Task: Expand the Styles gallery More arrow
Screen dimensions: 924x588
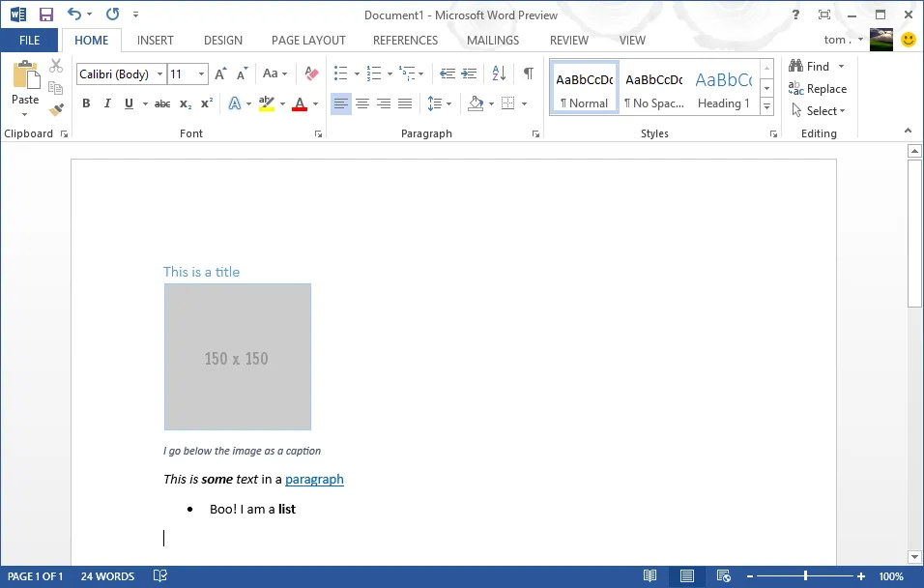Action: [x=766, y=105]
